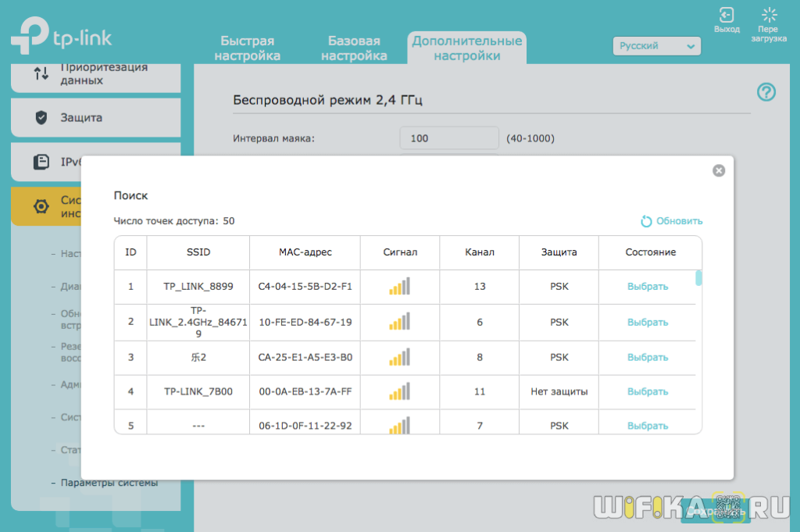Viewport: 800px width, 532px height.
Task: Open Параметры системы in sidebar
Action: pyautogui.click(x=109, y=483)
